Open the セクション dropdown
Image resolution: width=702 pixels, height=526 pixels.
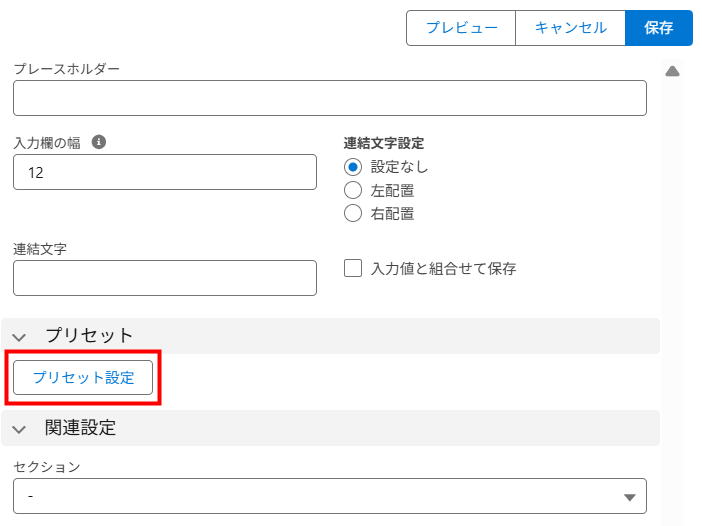pos(329,496)
